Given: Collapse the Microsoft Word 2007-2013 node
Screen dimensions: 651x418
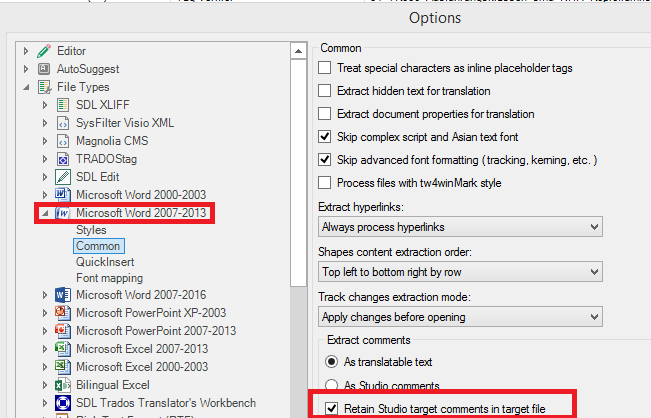Looking at the screenshot, I should pos(45,213).
